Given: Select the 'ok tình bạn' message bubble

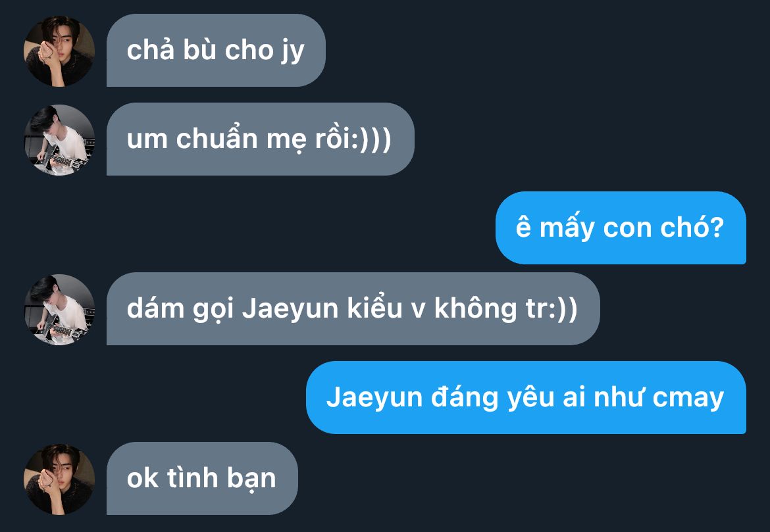Looking at the screenshot, I should coord(202,479).
